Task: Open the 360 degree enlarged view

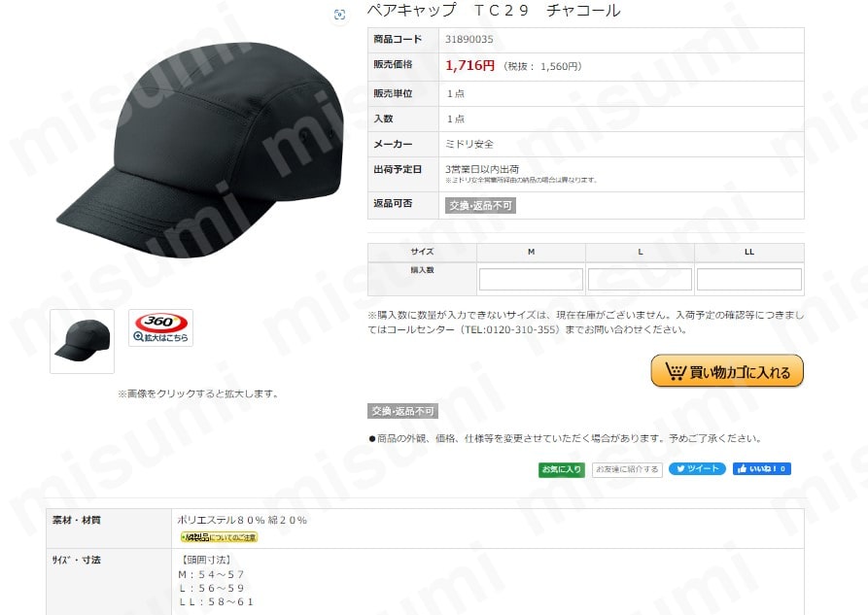Action: [160, 327]
